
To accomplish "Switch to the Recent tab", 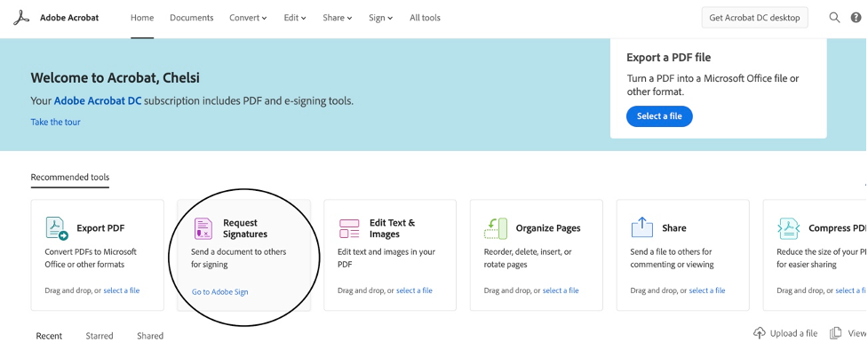I will (49, 336).
